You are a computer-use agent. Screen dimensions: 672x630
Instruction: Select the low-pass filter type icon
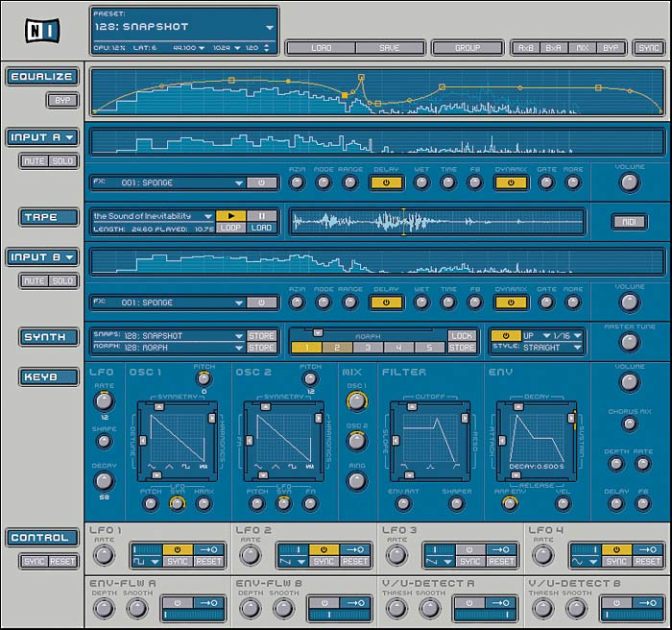coord(404,466)
